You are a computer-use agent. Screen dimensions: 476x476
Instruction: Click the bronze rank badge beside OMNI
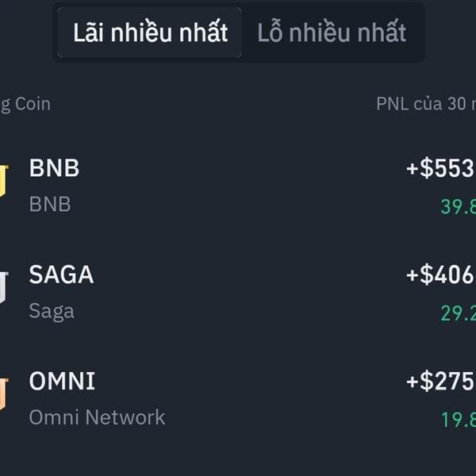[x=4, y=394]
